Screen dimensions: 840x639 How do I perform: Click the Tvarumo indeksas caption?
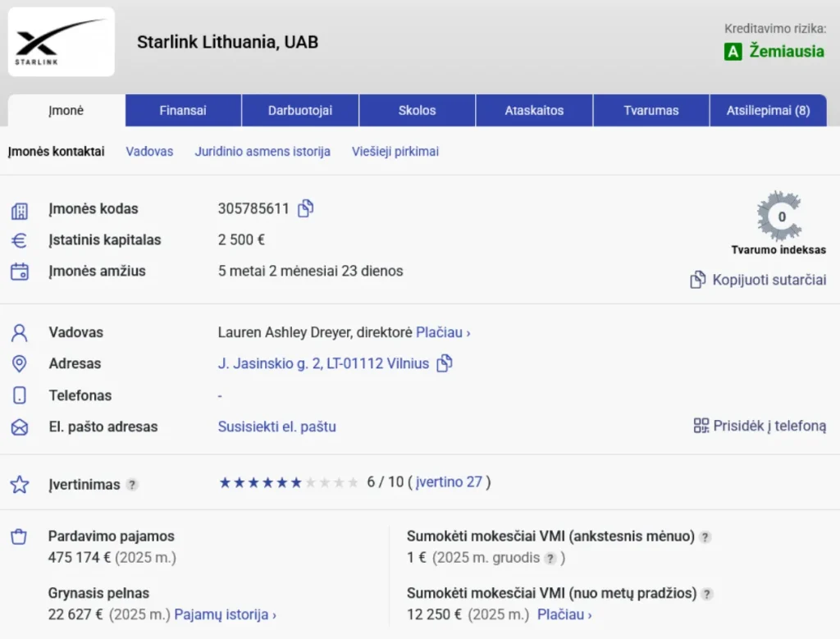[x=778, y=249]
